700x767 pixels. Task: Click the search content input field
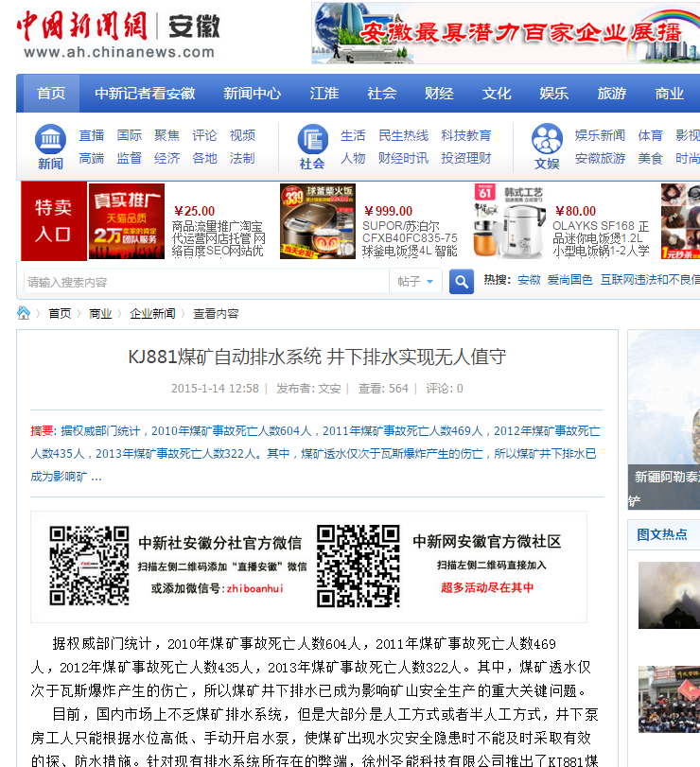tap(205, 282)
